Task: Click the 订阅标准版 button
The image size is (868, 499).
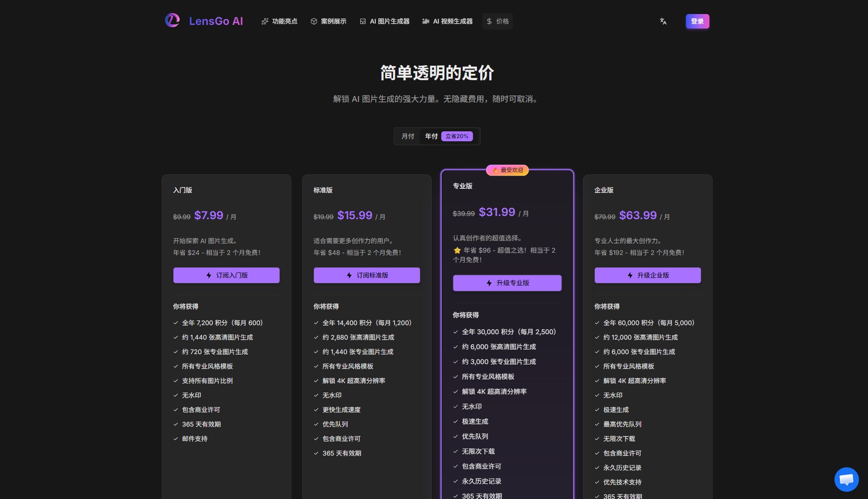Action: pos(366,275)
